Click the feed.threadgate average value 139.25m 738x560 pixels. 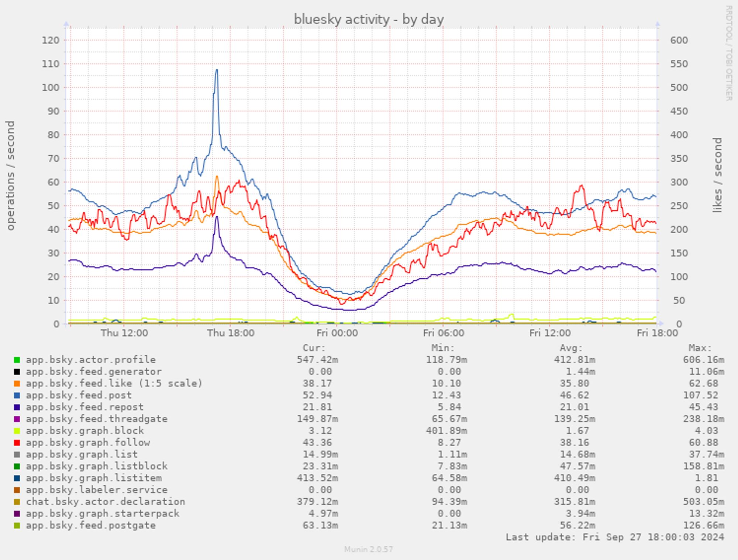(575, 419)
